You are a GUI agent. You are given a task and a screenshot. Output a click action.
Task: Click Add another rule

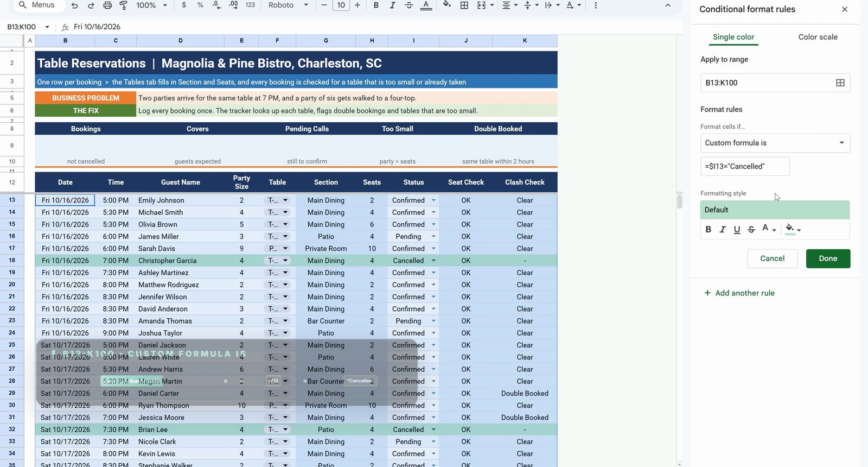[x=739, y=293]
